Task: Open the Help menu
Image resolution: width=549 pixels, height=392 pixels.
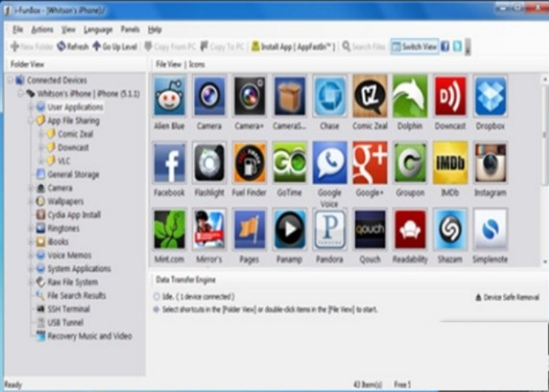Action: tap(155, 30)
